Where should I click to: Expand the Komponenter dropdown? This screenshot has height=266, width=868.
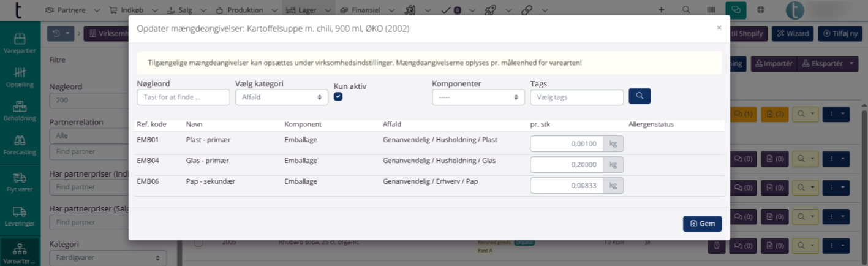478,97
